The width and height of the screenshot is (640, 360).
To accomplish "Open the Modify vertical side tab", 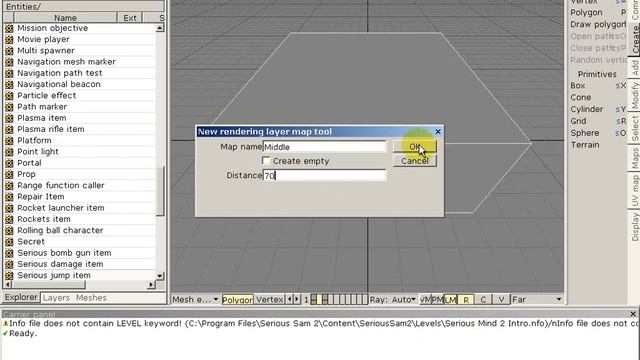I will [635, 96].
